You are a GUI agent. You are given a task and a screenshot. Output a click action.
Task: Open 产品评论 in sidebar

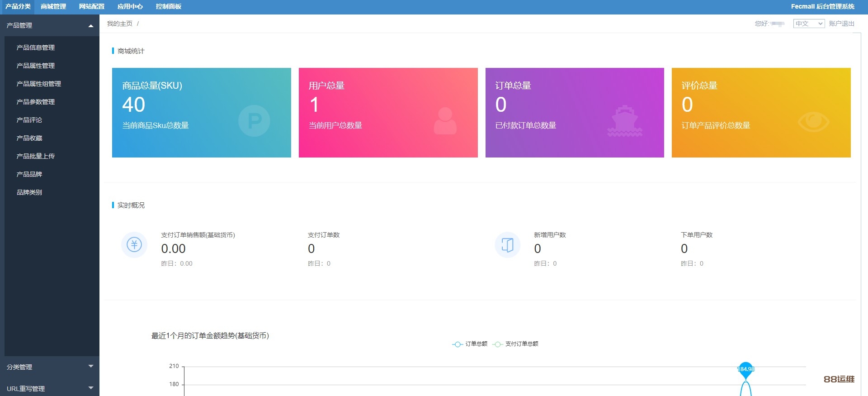pos(29,120)
